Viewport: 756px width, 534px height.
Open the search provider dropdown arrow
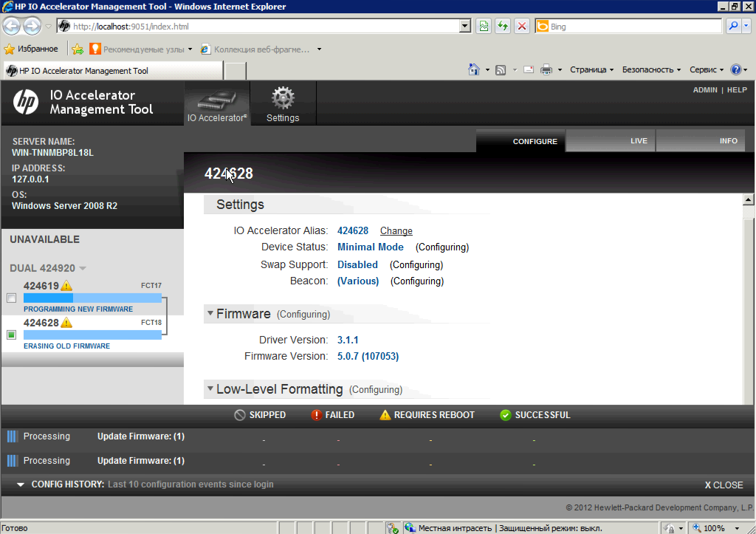pyautogui.click(x=746, y=26)
